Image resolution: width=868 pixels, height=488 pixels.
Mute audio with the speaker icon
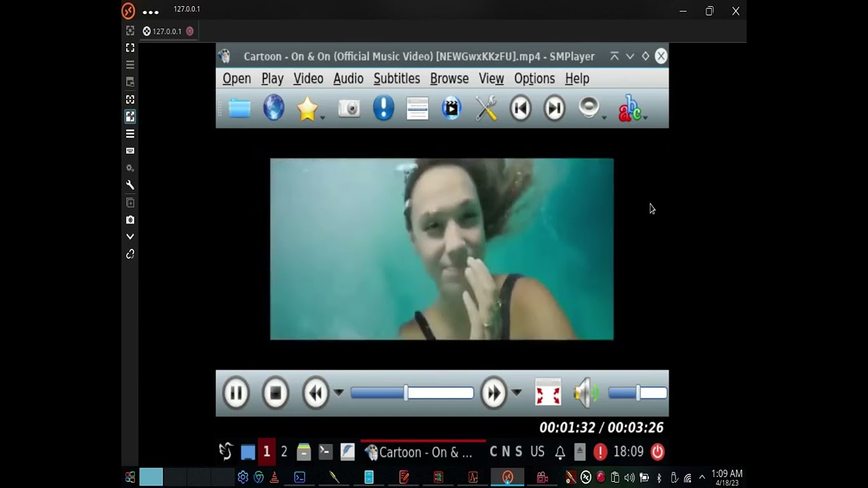click(587, 393)
